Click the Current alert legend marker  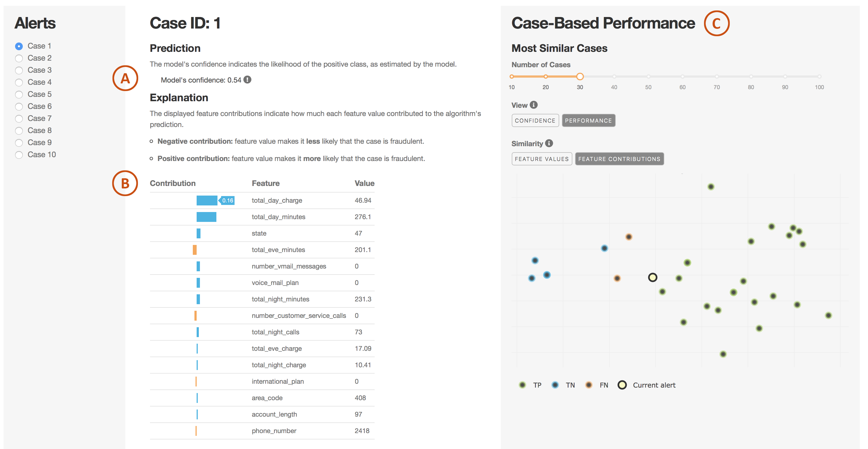tap(622, 385)
